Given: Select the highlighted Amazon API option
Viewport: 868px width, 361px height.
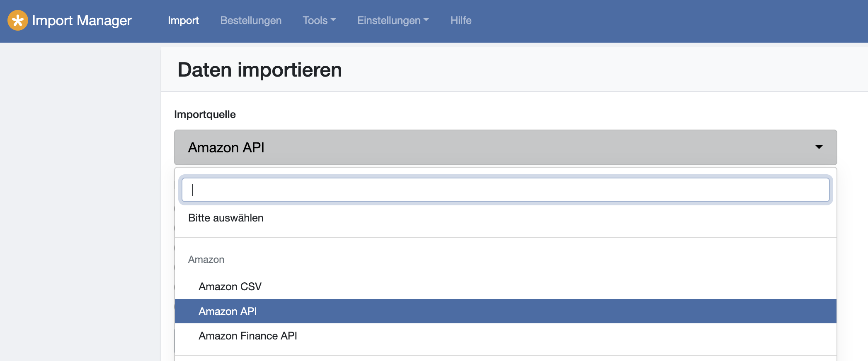Looking at the screenshot, I should pos(228,311).
